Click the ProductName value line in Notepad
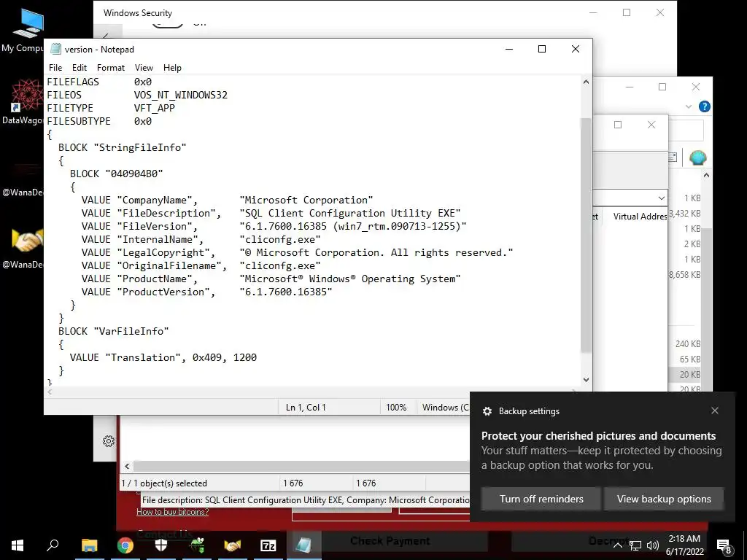Image resolution: width=747 pixels, height=560 pixels. coord(271,279)
